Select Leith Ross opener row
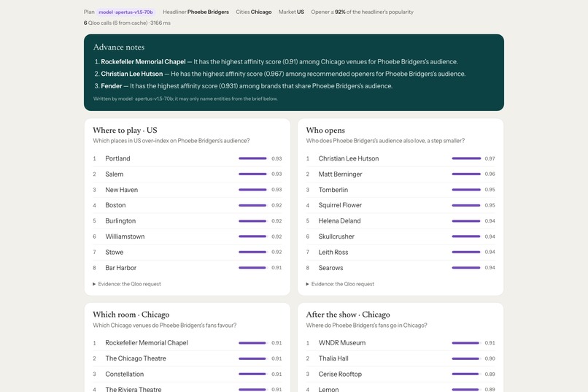This screenshot has width=588, height=392. (401, 252)
